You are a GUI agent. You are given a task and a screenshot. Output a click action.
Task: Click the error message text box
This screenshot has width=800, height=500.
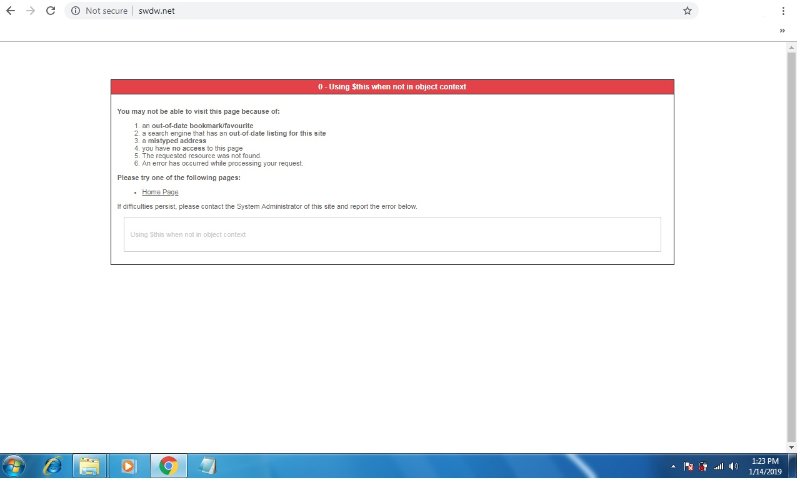(x=392, y=234)
